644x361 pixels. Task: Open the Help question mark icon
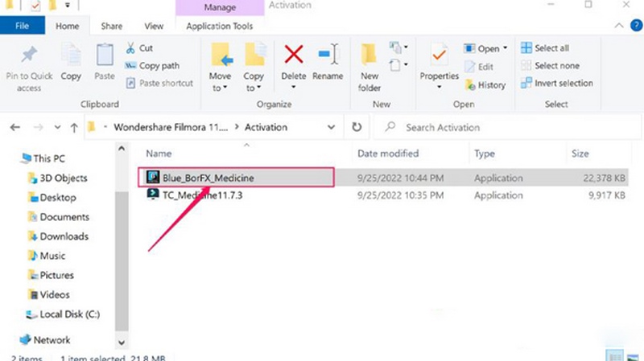[x=636, y=26]
